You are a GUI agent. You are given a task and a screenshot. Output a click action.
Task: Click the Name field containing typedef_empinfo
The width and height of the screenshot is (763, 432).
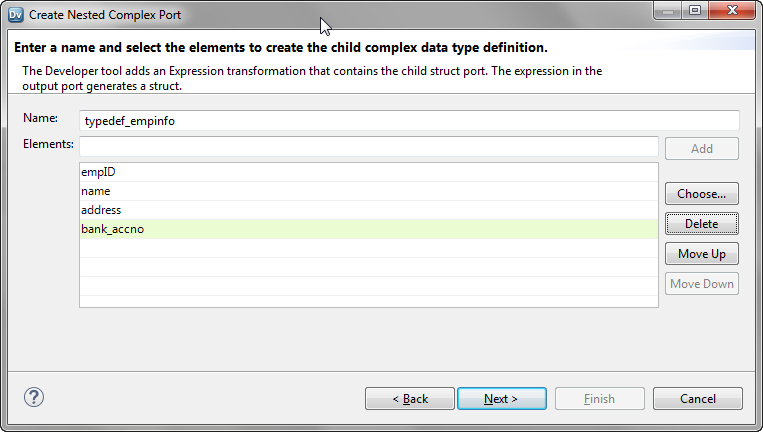tap(410, 120)
